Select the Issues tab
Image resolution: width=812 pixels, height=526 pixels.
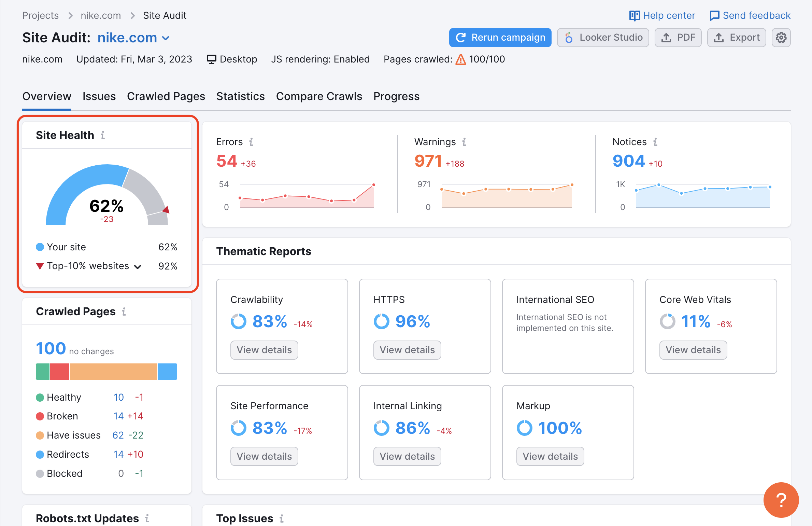(99, 96)
